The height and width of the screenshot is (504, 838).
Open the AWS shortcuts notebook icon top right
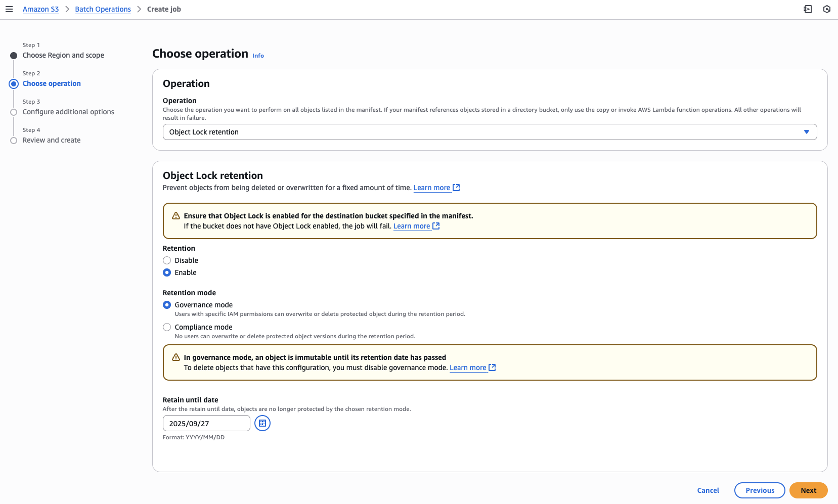click(808, 9)
